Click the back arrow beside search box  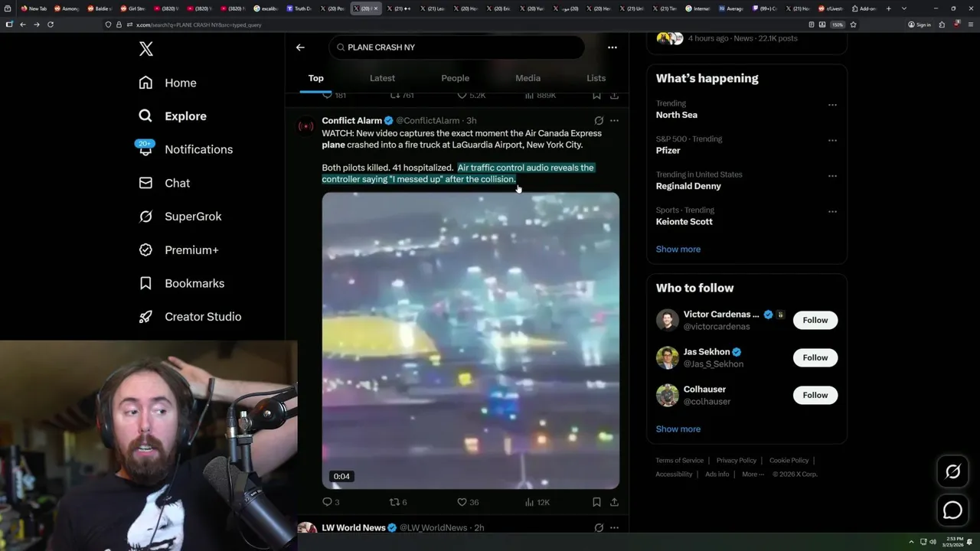point(300,47)
